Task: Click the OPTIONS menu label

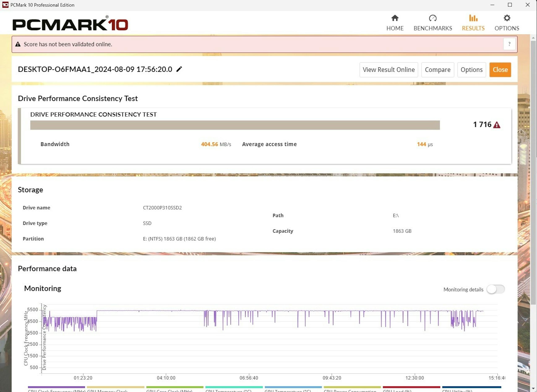Action: click(x=507, y=28)
